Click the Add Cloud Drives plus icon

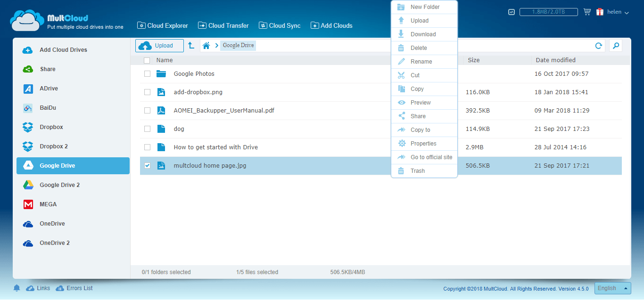click(28, 50)
